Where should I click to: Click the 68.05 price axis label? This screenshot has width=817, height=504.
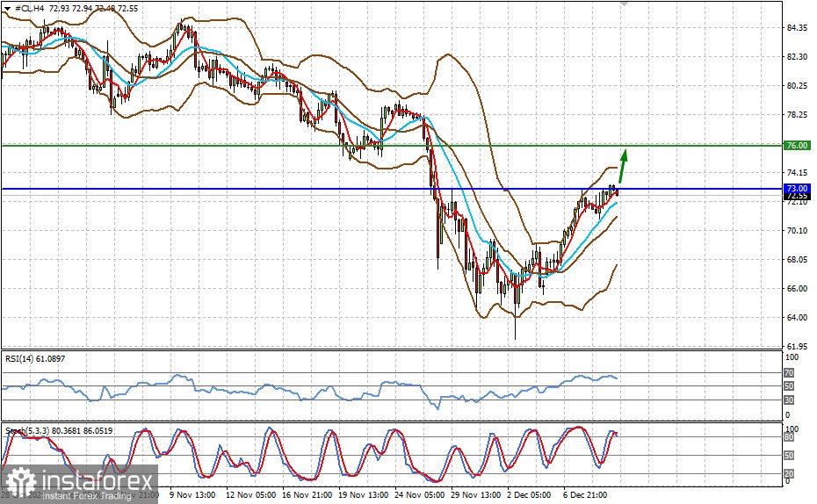point(797,259)
